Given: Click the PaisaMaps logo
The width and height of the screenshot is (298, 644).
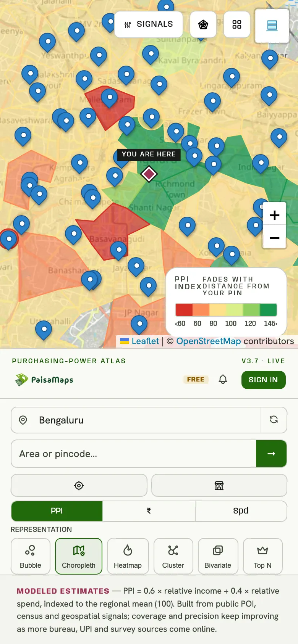Looking at the screenshot, I should pyautogui.click(x=44, y=380).
